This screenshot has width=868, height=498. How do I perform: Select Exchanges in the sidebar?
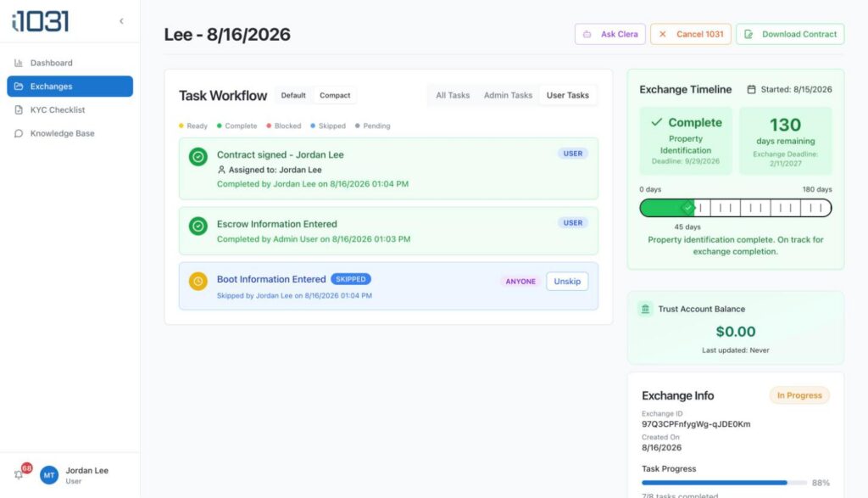pos(70,87)
